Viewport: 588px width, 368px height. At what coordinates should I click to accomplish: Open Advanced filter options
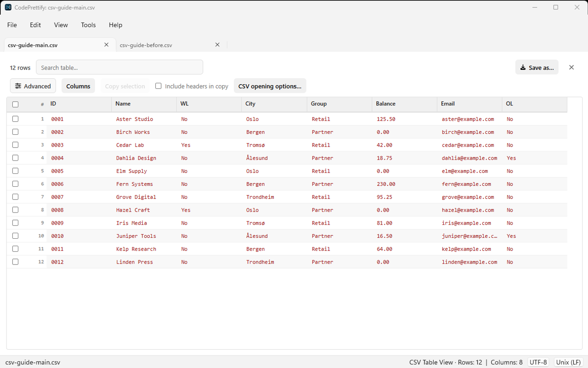pyautogui.click(x=33, y=86)
